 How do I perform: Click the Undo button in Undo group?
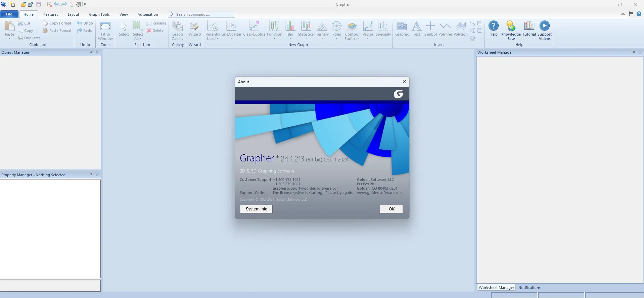(85, 23)
